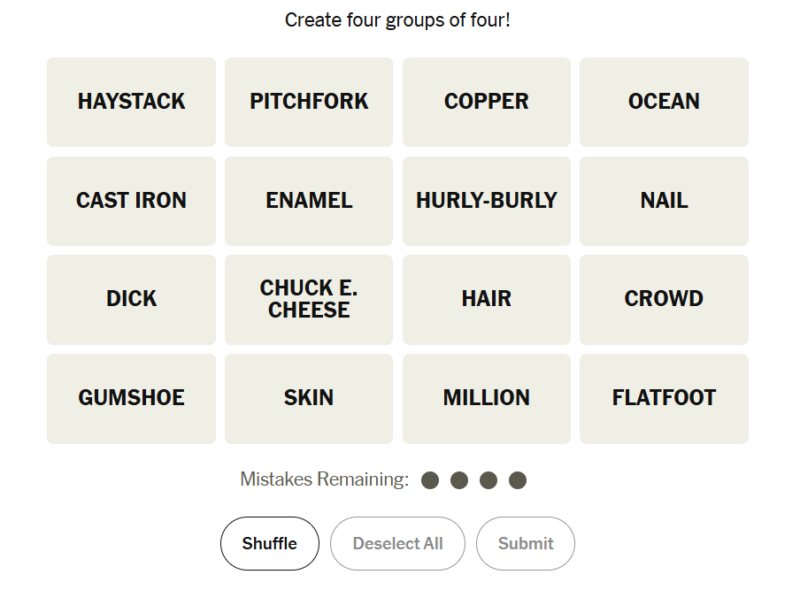Select the DICK word tile

(131, 299)
